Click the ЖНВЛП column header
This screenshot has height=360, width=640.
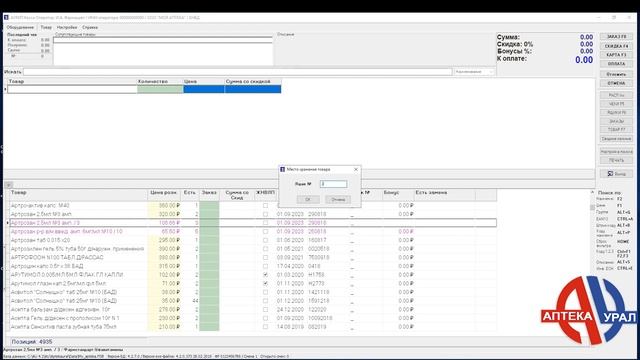point(265,195)
